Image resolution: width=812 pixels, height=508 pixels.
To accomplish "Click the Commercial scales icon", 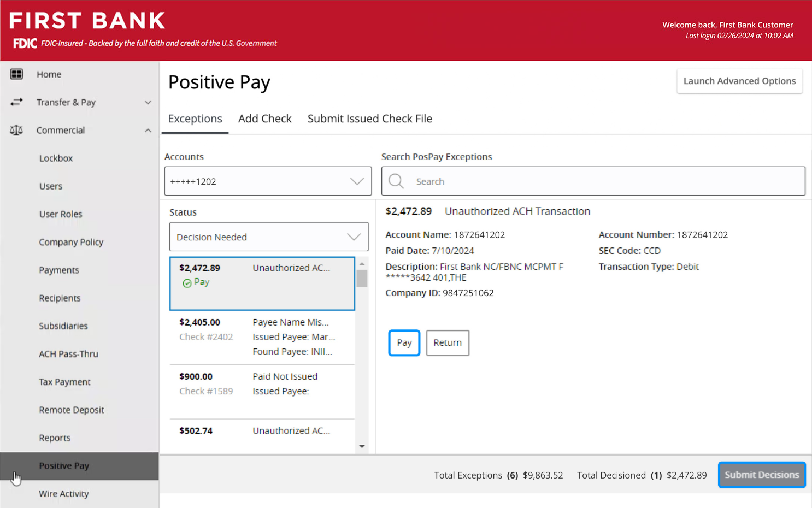I will 16,130.
